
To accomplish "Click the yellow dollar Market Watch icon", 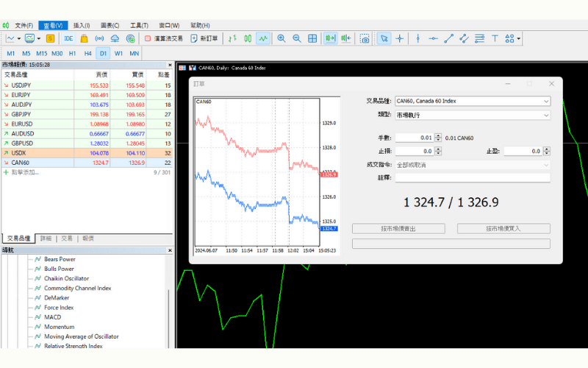I will tap(50, 38).
